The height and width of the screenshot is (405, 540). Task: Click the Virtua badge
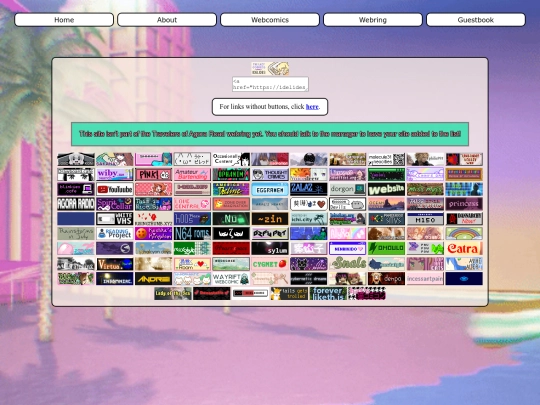[115, 264]
